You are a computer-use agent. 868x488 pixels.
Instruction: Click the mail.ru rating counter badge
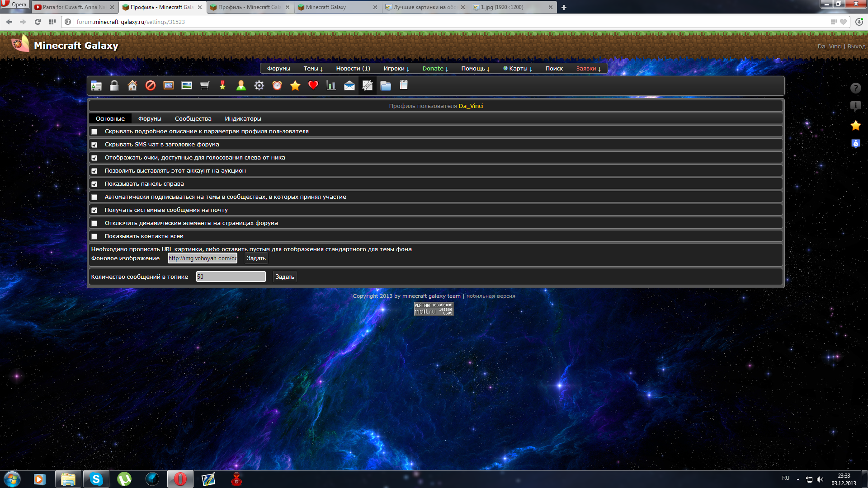pos(434,309)
